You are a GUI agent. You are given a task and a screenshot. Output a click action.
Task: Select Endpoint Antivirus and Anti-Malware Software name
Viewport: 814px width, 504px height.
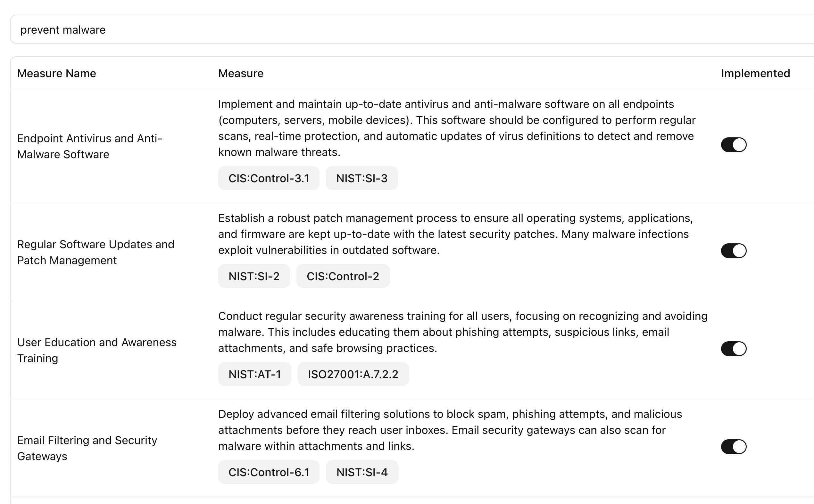pyautogui.click(x=89, y=146)
